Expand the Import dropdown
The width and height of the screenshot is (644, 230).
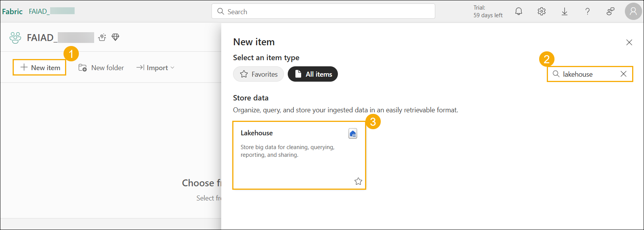click(x=155, y=68)
